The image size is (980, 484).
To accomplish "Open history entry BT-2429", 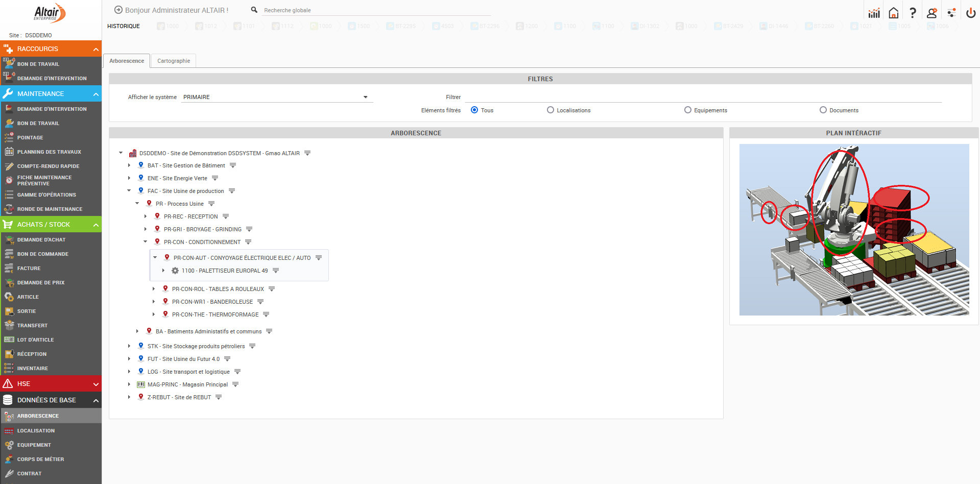I will 729,26.
